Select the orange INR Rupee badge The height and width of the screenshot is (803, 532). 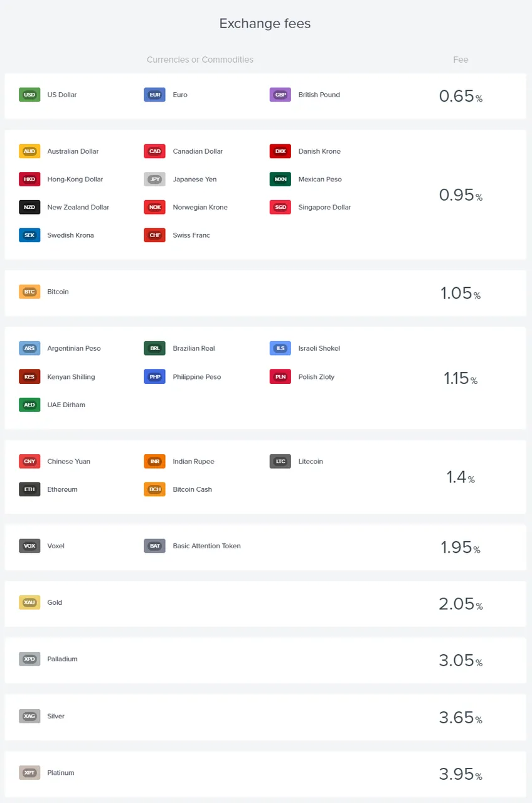pyautogui.click(x=154, y=461)
